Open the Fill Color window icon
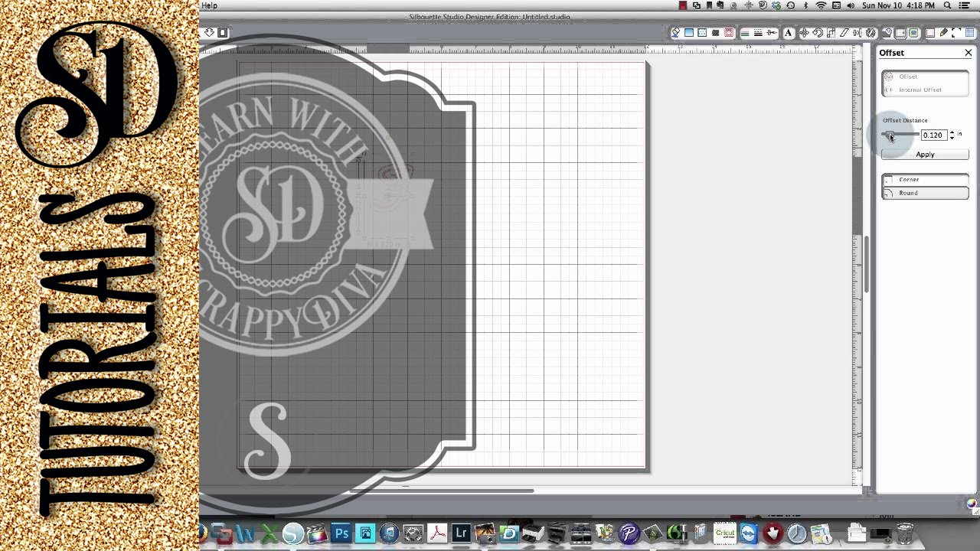 pos(676,33)
